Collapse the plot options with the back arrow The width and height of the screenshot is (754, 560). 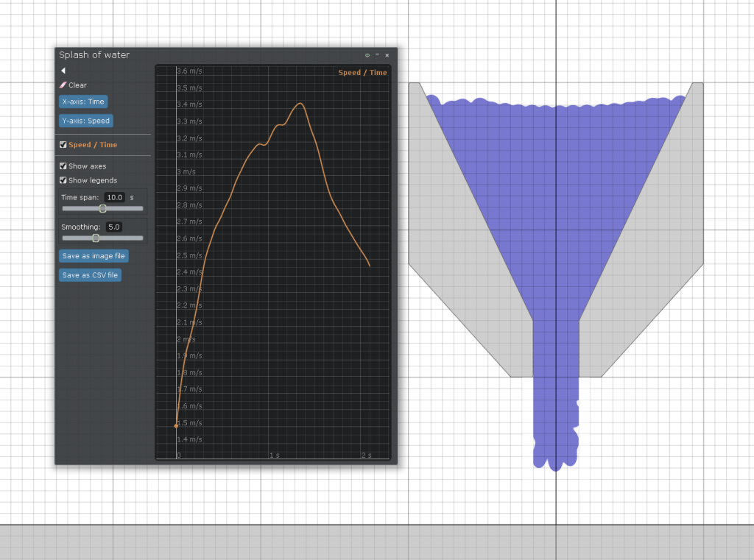63,71
